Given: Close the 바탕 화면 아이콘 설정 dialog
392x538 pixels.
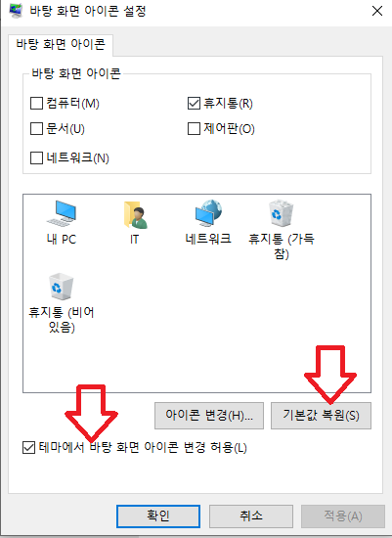Looking at the screenshot, I should click(377, 11).
